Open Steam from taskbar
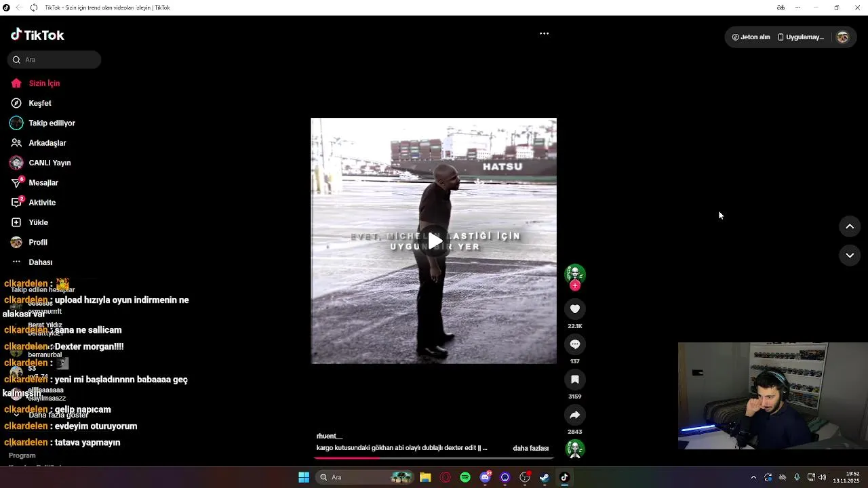This screenshot has width=868, height=488. click(x=545, y=477)
